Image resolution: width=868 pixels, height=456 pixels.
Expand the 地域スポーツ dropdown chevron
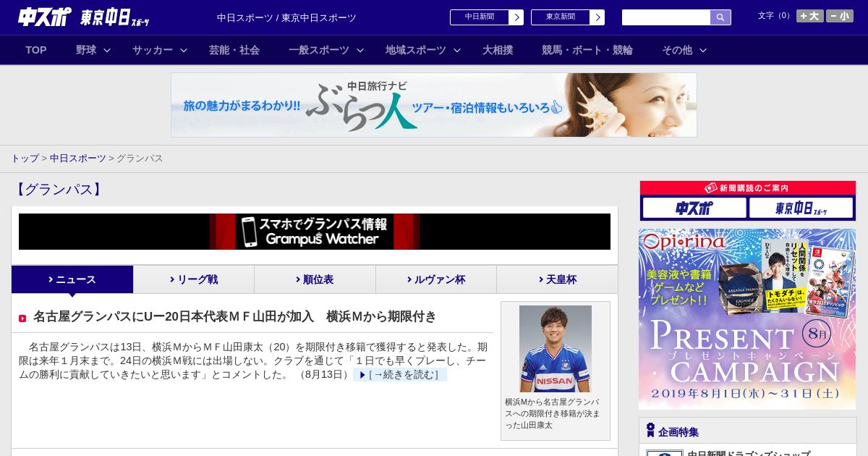tap(457, 51)
